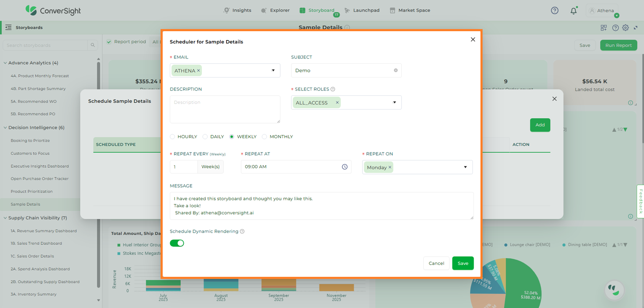Remove the ALL_ACCESS role tag
Image resolution: width=644 pixels, height=308 pixels.
coord(337,102)
